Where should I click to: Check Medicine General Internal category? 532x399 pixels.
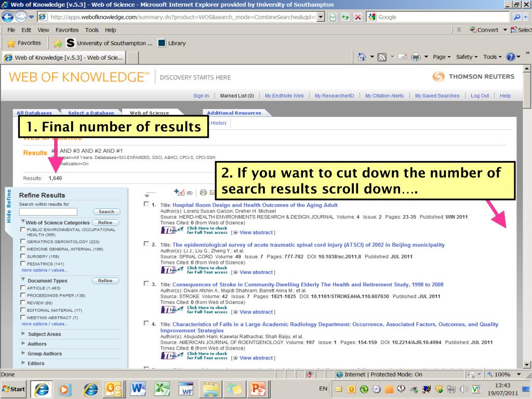[23, 249]
